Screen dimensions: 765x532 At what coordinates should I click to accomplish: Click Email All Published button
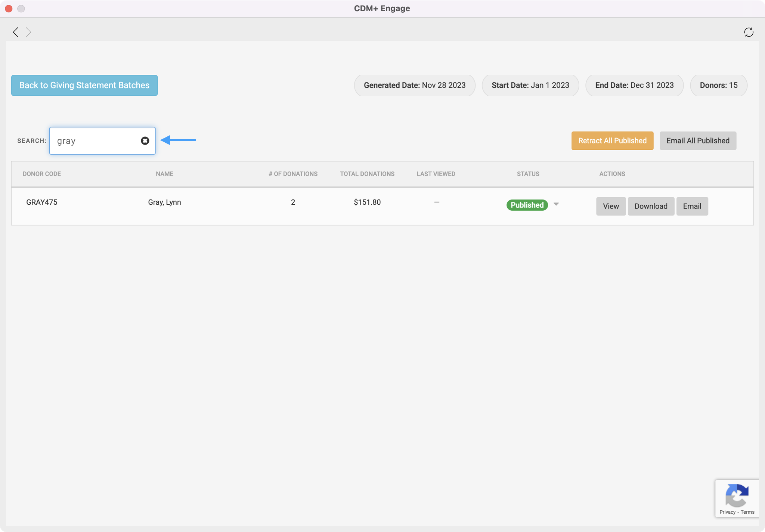coord(697,140)
